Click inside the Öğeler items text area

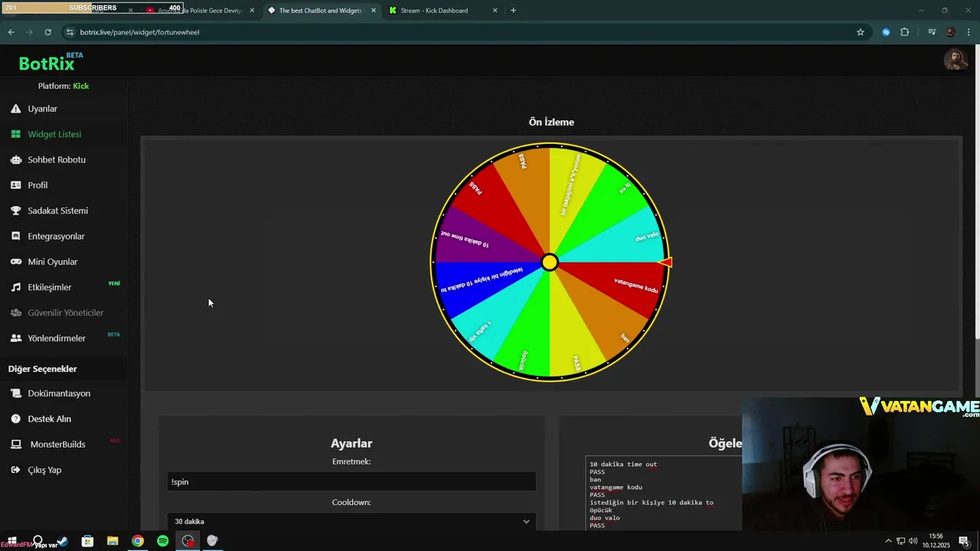[663, 494]
